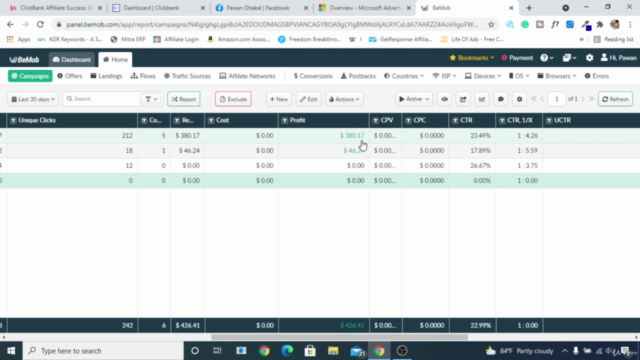Open the help question mark menu
Image resolution: width=640 pixels, height=360 pixels.
pyautogui.click(x=547, y=58)
